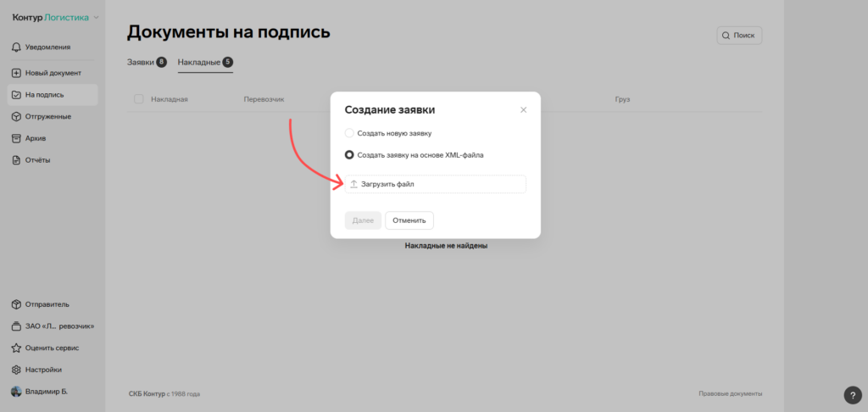Screen dimensions: 868x412
Task: Open help via the question mark icon
Action: click(x=853, y=395)
